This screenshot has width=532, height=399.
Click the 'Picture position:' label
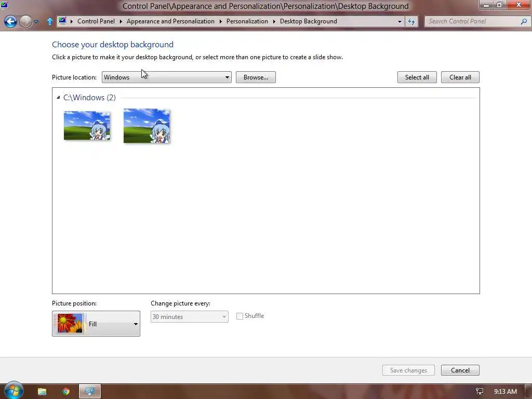[74, 303]
